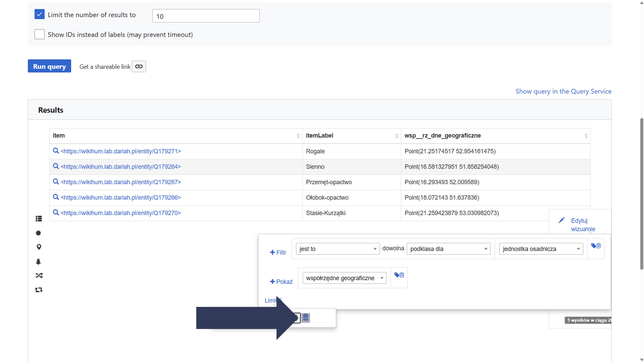Expand the 'podklasa dla' dropdown
The height and width of the screenshot is (362, 644).
point(448,249)
